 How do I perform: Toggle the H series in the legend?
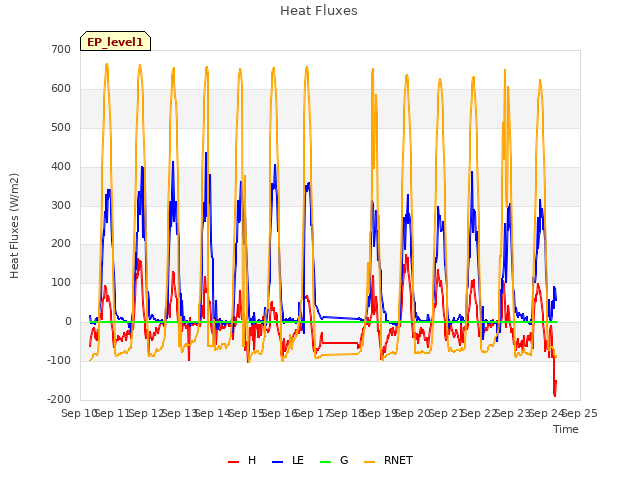[242, 460]
